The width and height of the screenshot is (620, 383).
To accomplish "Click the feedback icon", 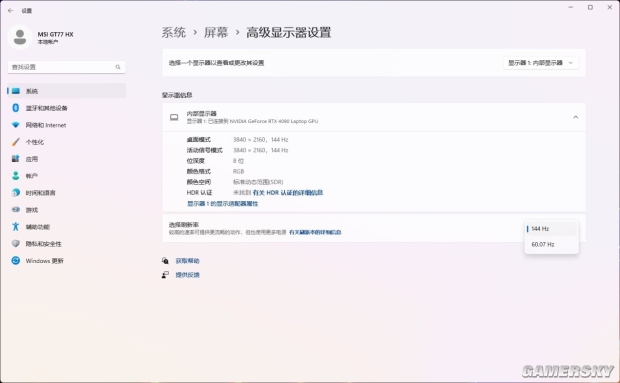I will pyautogui.click(x=165, y=275).
